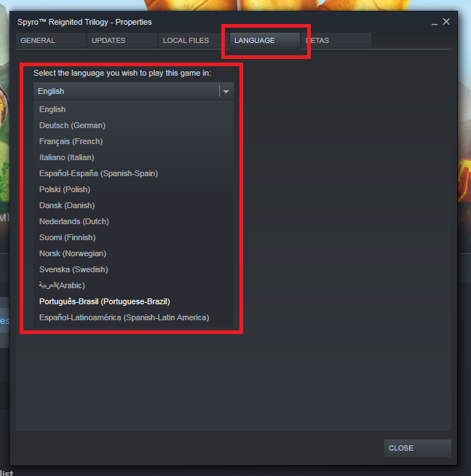Switch to the GENERAL tab
Image resolution: width=471 pixels, height=476 pixels.
point(51,40)
